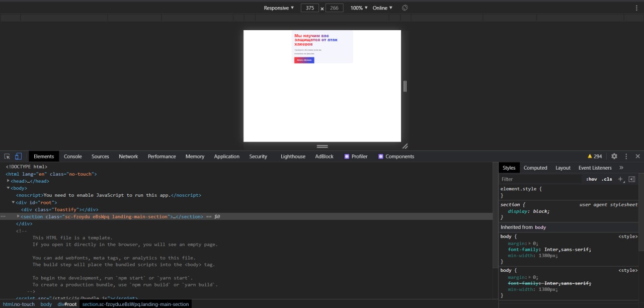Image resolution: width=644 pixels, height=308 pixels.
Task: Click the red button in page preview
Action: click(304, 60)
